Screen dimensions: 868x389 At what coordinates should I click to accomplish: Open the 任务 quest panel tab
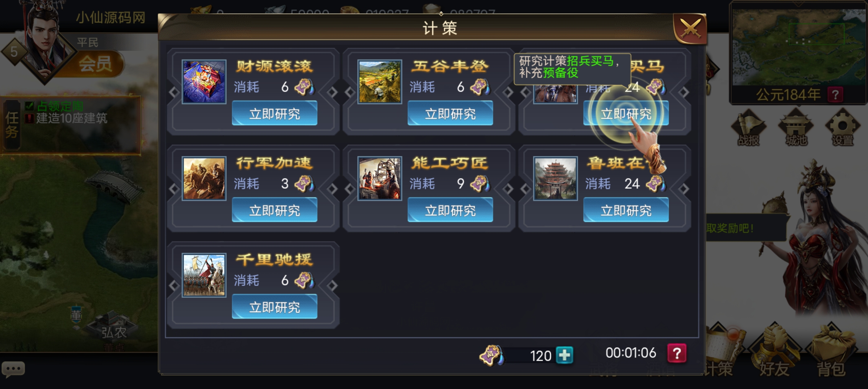tap(12, 125)
